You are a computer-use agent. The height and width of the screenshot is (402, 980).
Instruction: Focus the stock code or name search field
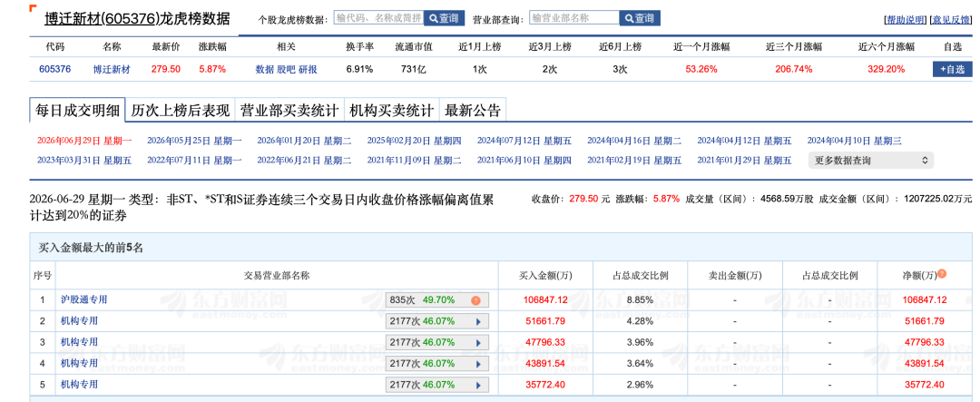pos(378,18)
